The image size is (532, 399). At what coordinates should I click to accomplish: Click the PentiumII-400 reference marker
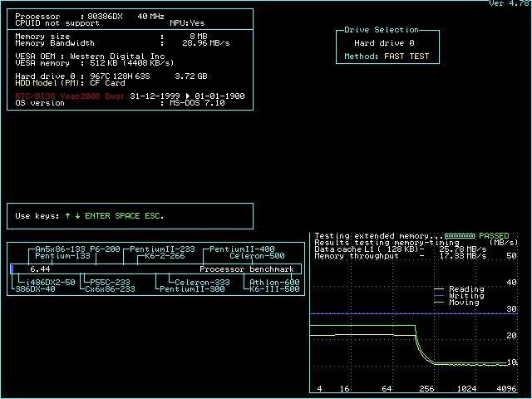(x=242, y=249)
